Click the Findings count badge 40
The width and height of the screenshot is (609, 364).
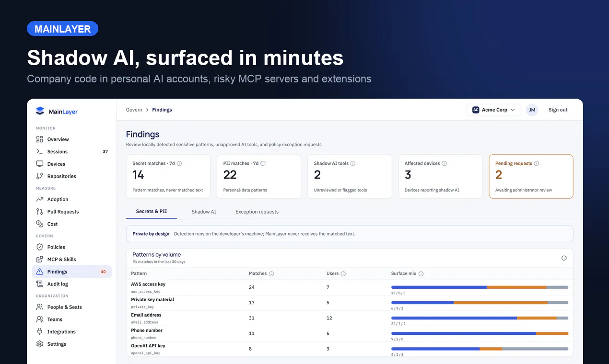(103, 272)
